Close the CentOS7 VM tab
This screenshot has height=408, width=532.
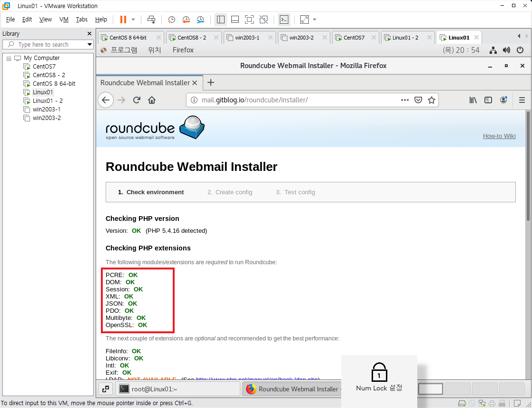[374, 38]
